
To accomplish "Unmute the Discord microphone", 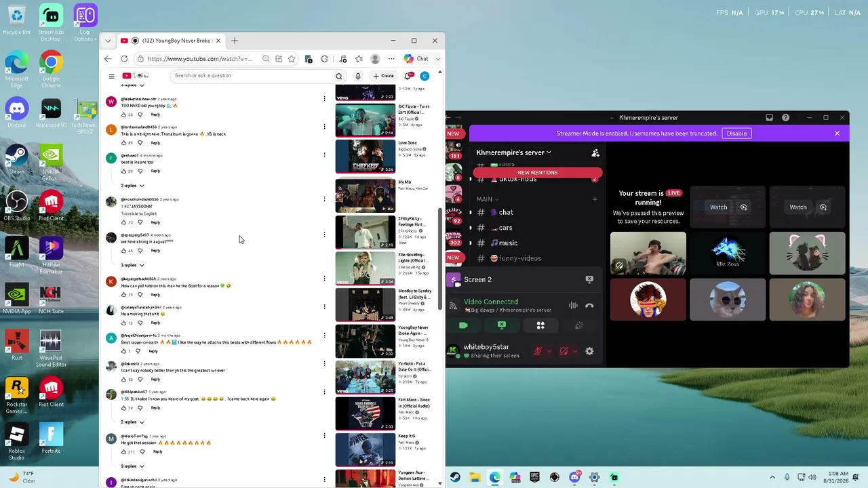I will (538, 351).
